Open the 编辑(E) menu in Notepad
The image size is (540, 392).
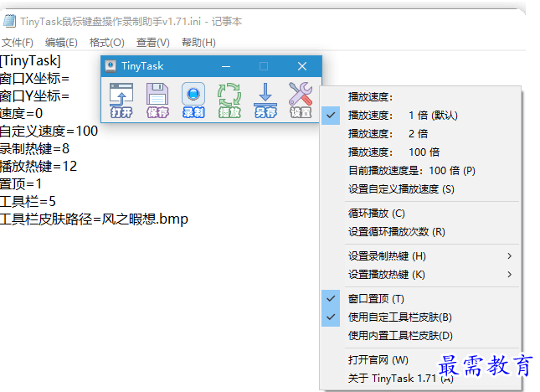tap(61, 43)
